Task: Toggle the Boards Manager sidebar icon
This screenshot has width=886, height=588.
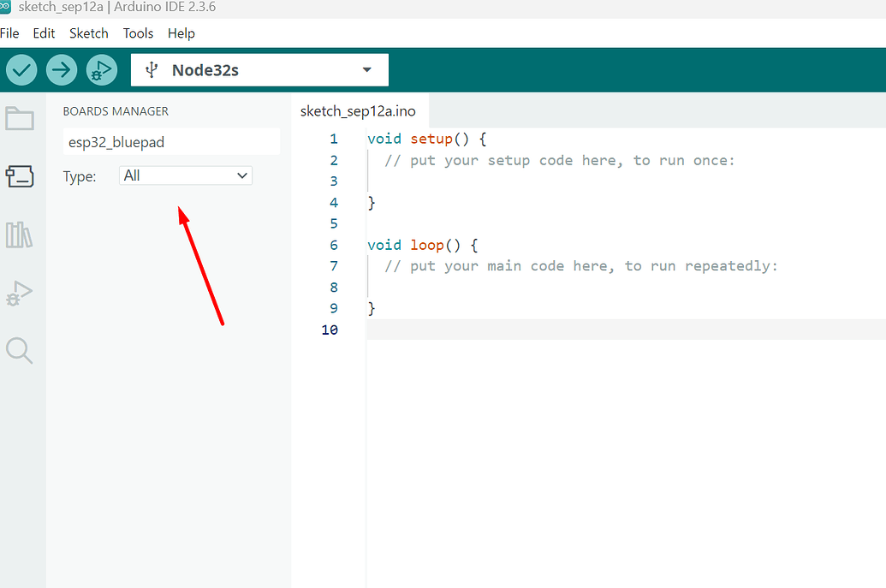Action: 19,176
